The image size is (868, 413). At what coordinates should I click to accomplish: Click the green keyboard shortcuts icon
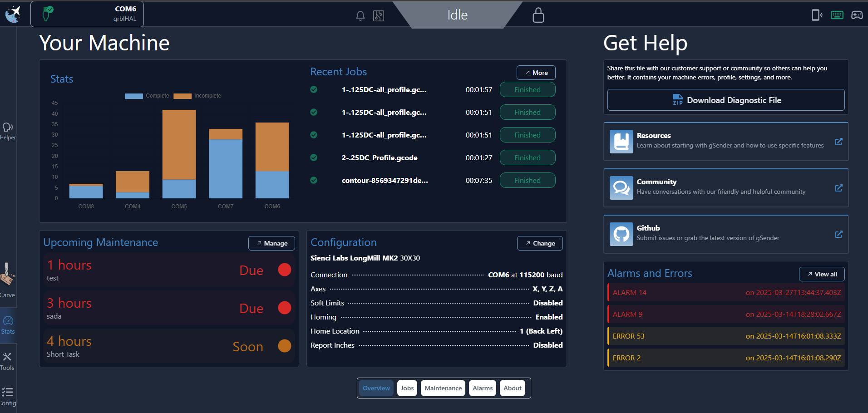pyautogui.click(x=837, y=15)
